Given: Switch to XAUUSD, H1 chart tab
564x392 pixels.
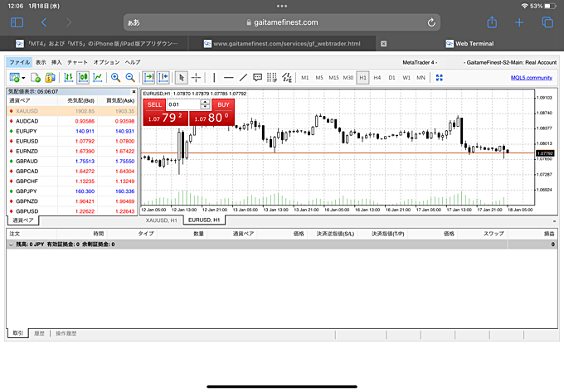Looking at the screenshot, I should pos(162,220).
